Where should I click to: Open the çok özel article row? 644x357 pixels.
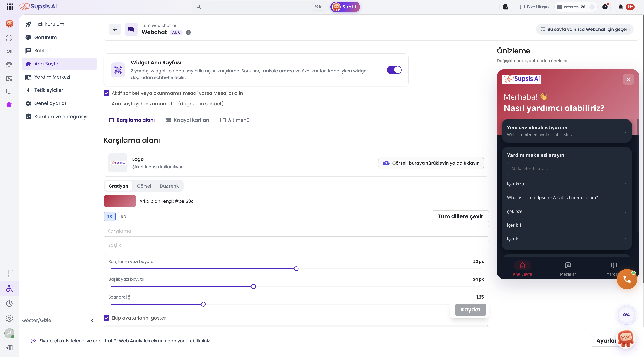coord(566,211)
